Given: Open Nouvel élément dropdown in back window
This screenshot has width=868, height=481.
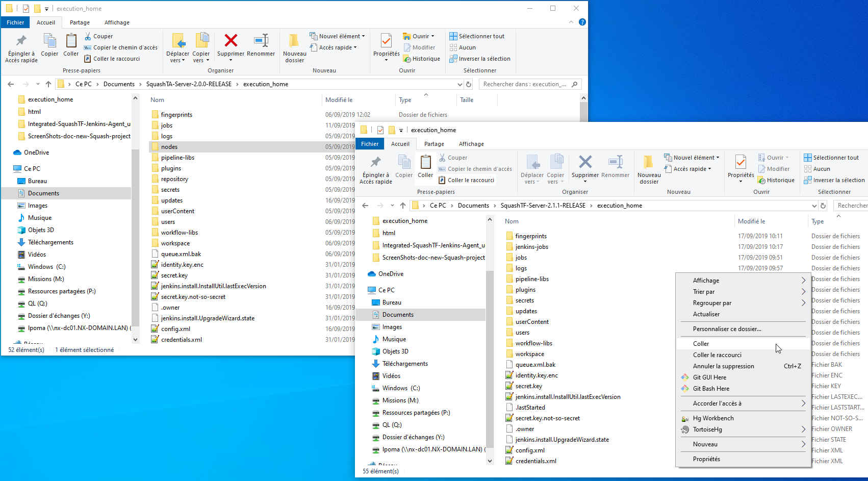Looking at the screenshot, I should pos(338,36).
